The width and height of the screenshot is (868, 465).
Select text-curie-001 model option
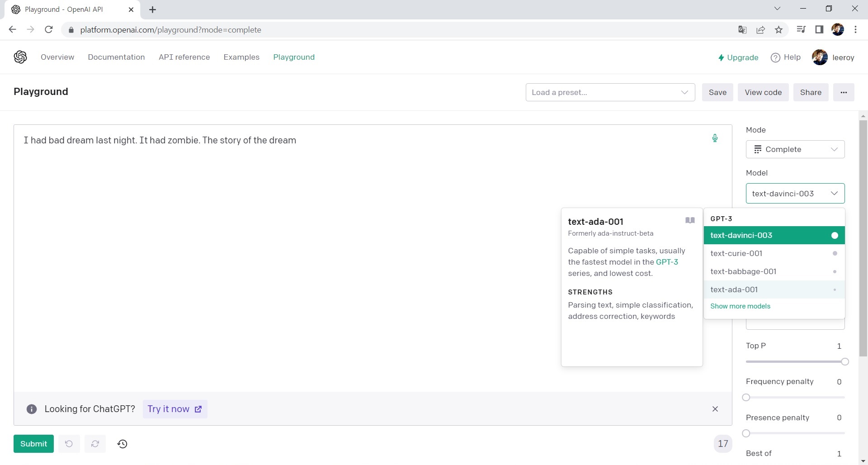(x=774, y=253)
